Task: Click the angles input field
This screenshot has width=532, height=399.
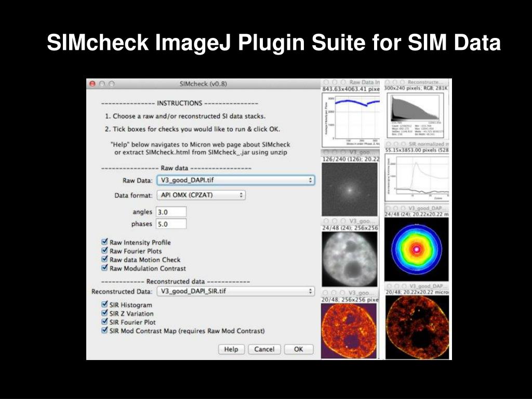Action: (171, 212)
